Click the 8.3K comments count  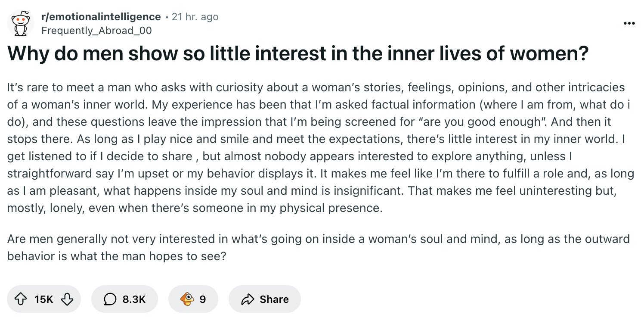click(x=134, y=299)
